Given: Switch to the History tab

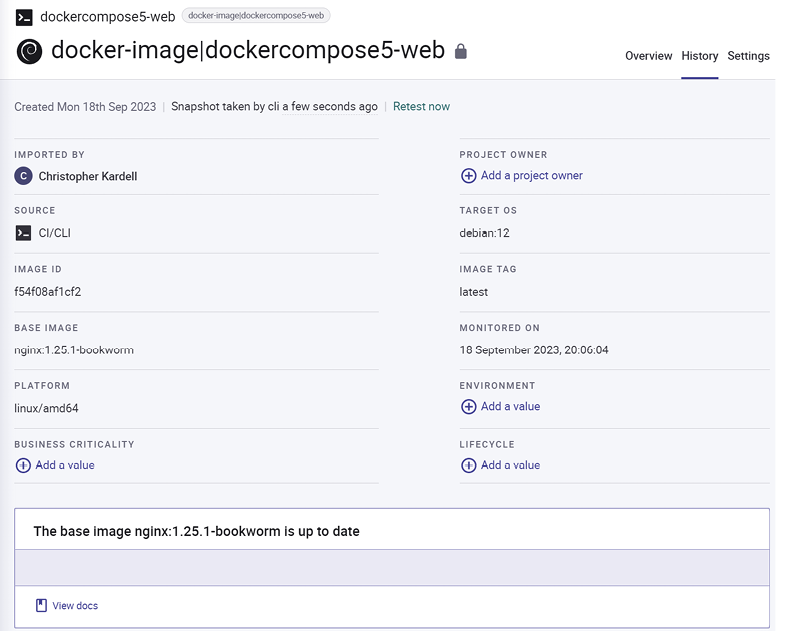Looking at the screenshot, I should point(700,56).
